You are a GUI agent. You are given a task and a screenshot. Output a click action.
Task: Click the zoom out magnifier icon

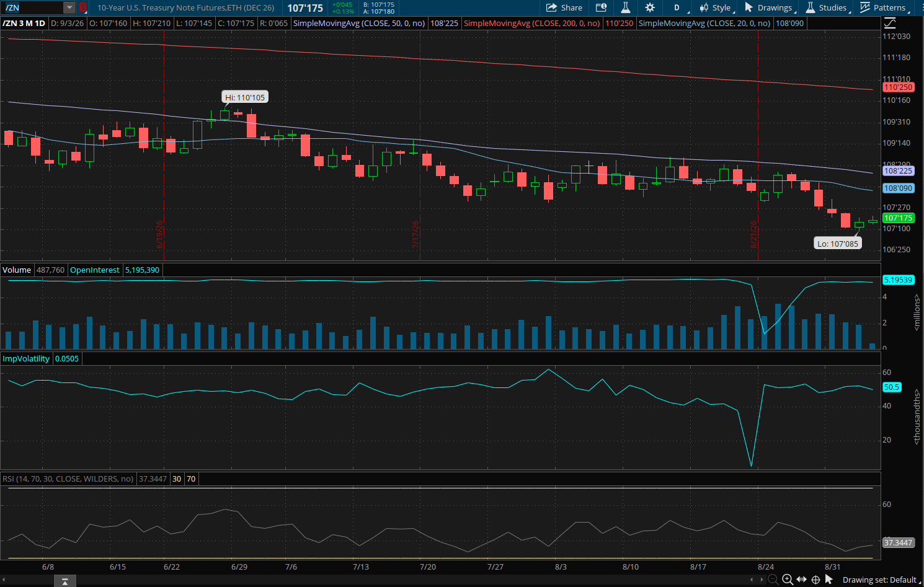[773, 580]
